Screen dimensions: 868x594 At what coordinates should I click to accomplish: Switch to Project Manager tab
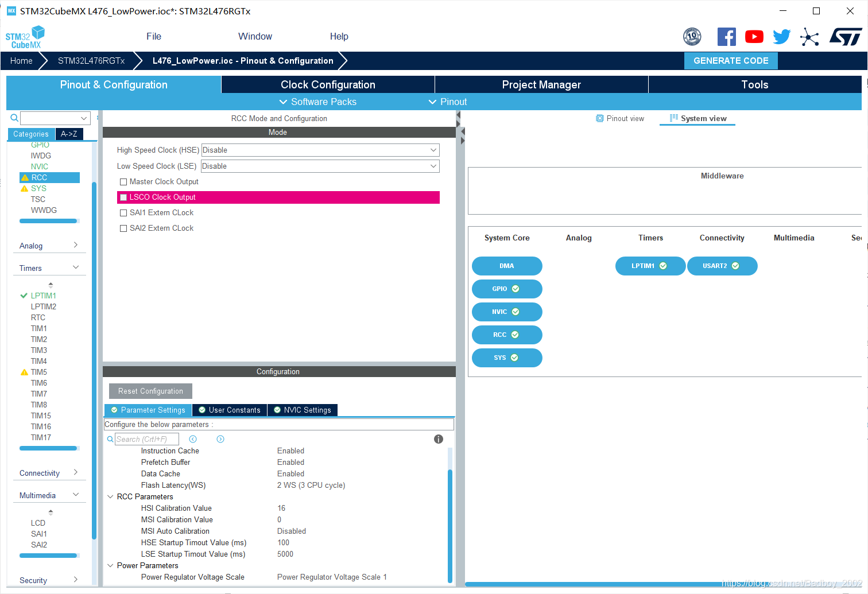[541, 84]
